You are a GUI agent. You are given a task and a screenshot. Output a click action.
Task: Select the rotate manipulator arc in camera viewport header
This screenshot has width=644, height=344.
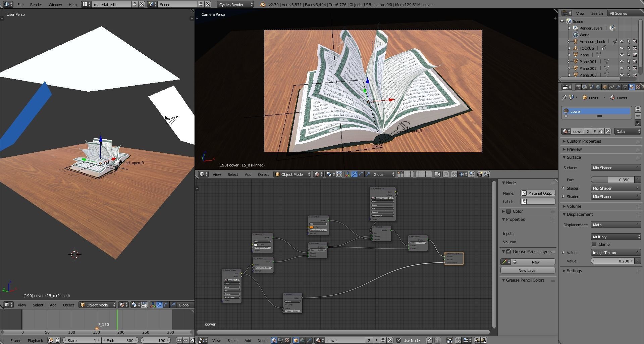(361, 174)
